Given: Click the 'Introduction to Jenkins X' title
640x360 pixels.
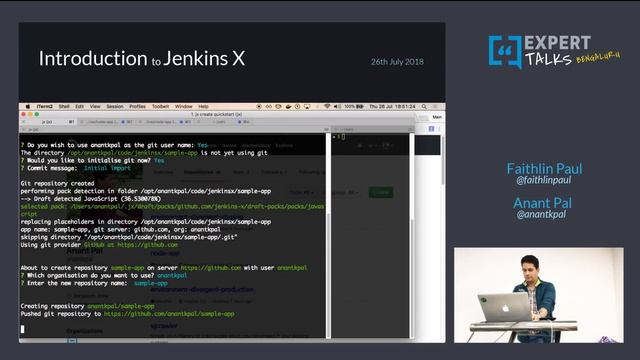Looking at the screenshot, I should tap(142, 58).
